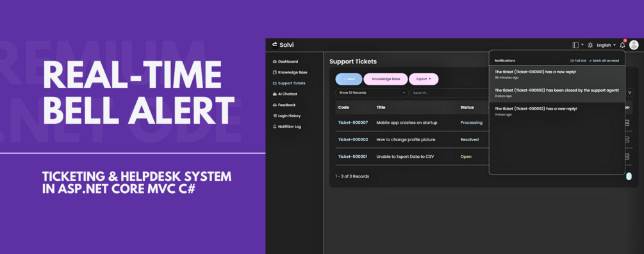
Task: Open ticket link Ticket-000001 in table
Action: pos(352,157)
